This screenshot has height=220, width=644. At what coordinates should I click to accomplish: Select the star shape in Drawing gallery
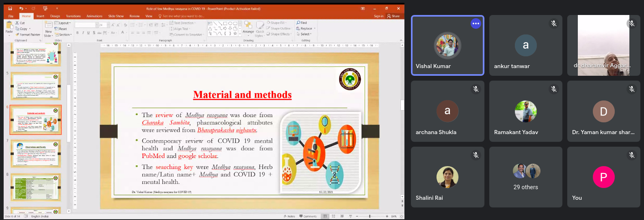235,34
